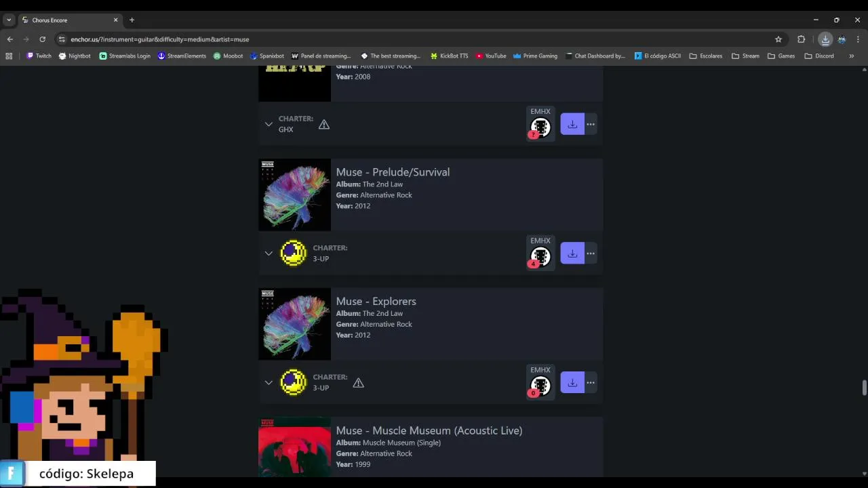Show more bookmarks chevron

coord(852,56)
